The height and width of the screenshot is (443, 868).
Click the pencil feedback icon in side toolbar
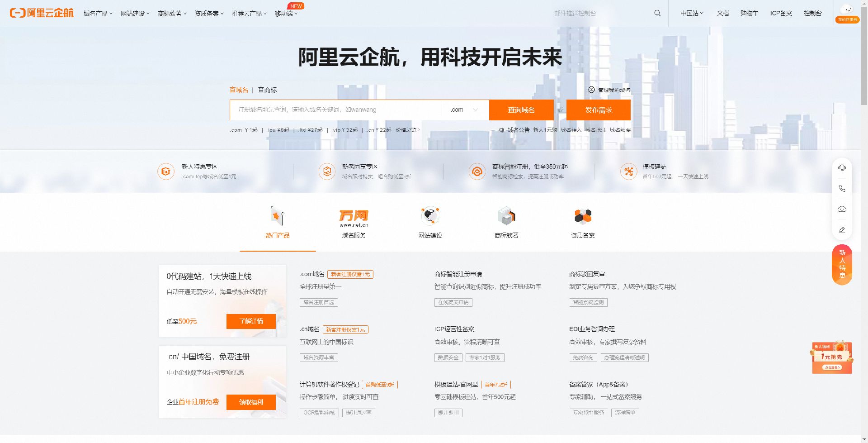842,230
